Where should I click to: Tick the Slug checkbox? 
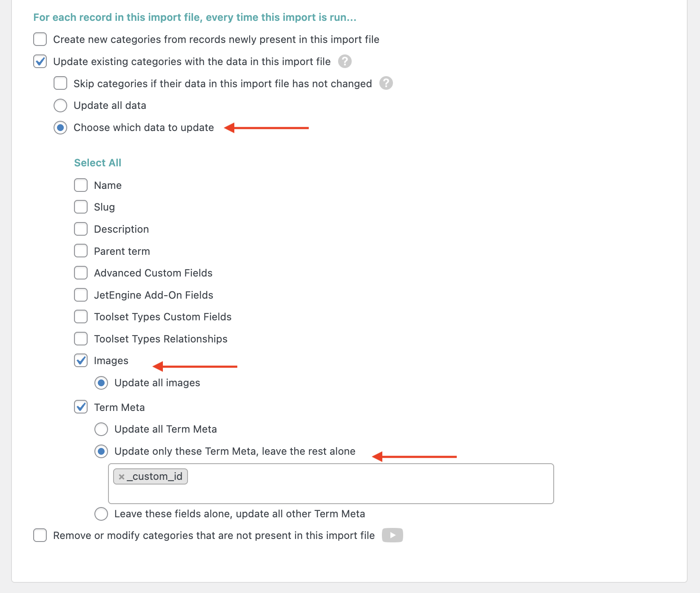click(x=81, y=207)
